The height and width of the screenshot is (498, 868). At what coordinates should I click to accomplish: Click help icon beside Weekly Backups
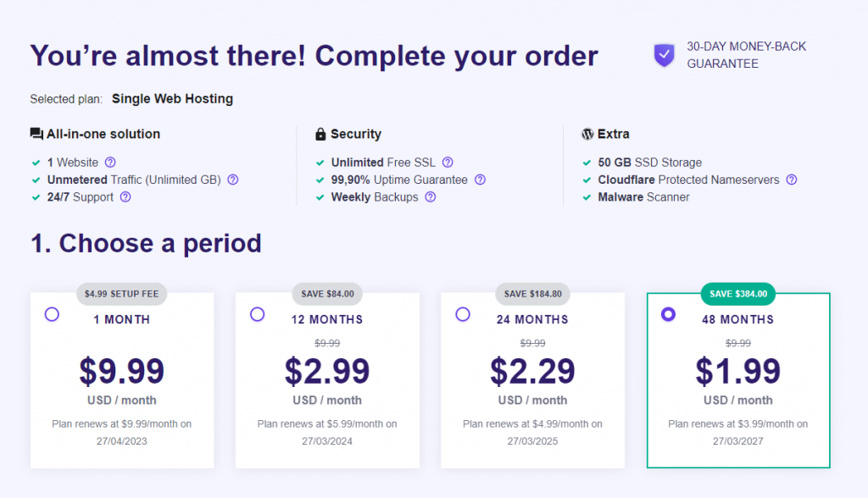point(431,197)
